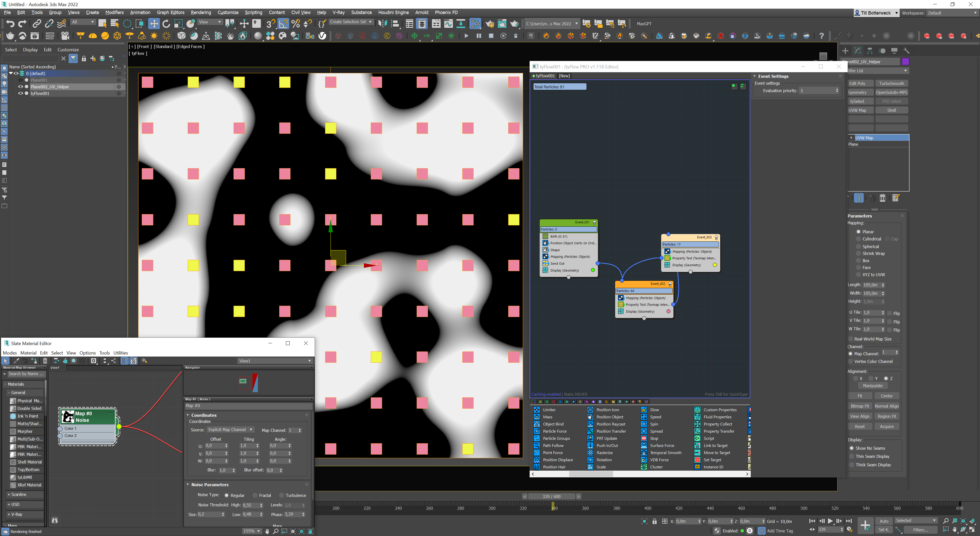
Task: Click the Selection Lock padlock in status bar
Action: (654, 521)
